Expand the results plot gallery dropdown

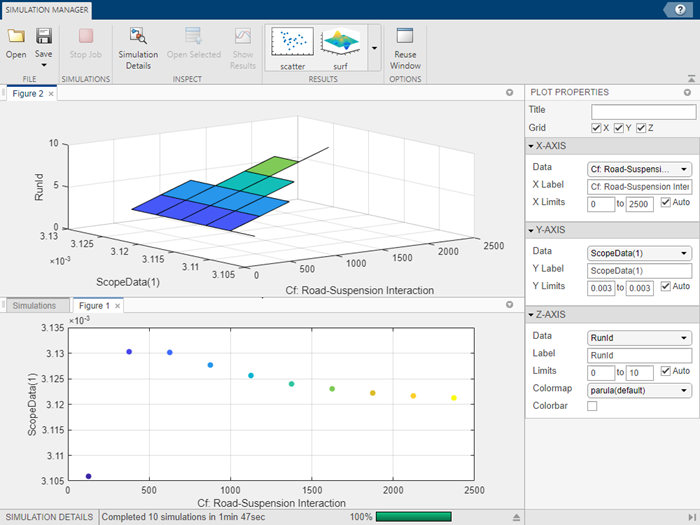click(374, 47)
